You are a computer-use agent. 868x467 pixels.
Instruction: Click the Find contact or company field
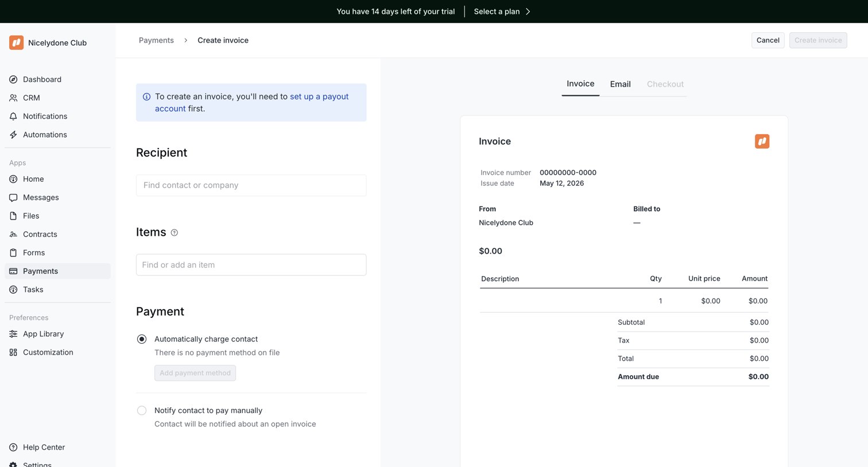coord(251,185)
